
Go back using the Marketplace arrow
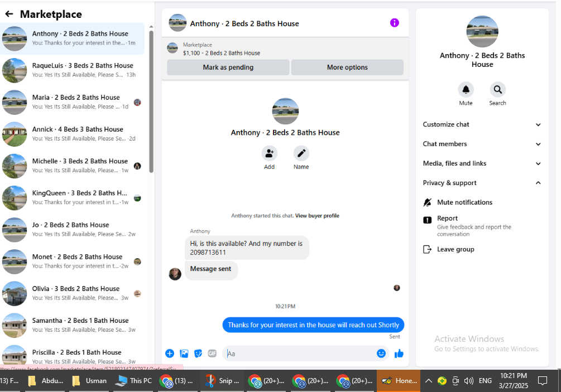9,14
